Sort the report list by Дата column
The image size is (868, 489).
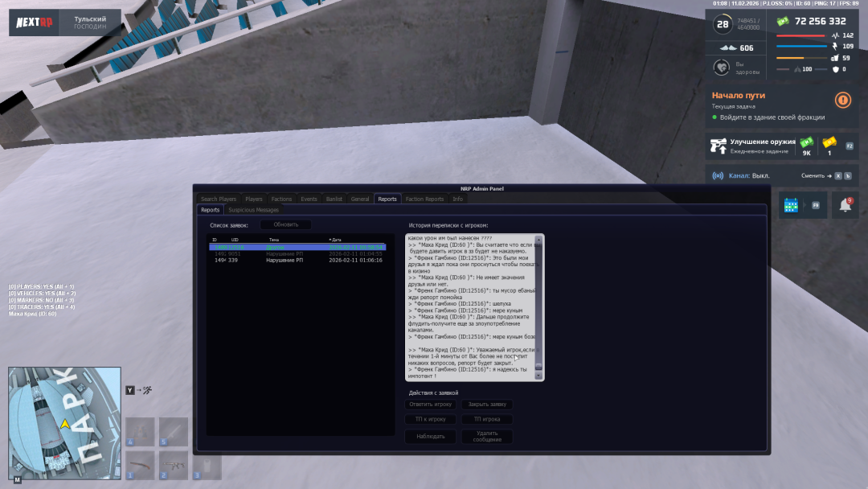[337, 240]
